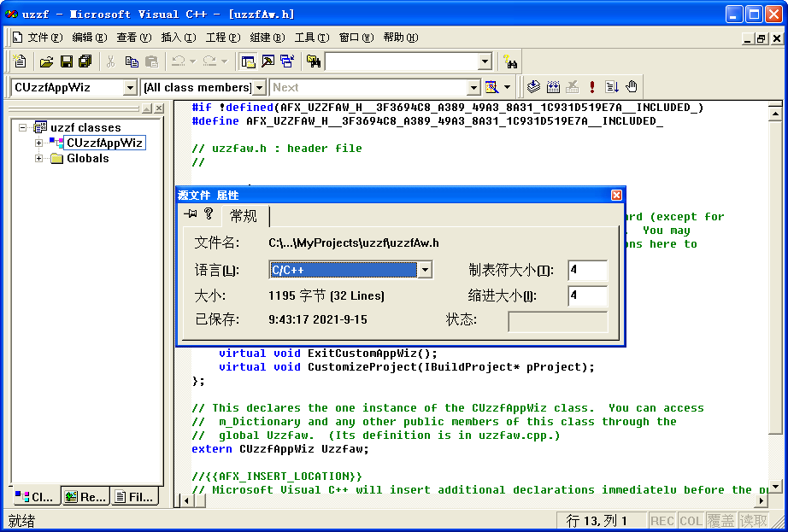Image resolution: width=788 pixels, height=532 pixels.
Task: Click the Redo arrow icon
Action: tap(209, 61)
